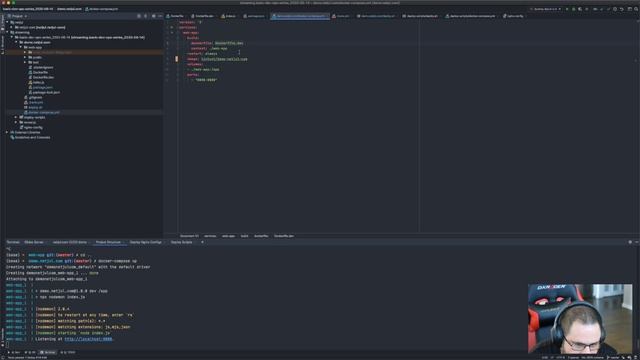The width and height of the screenshot is (640, 360).
Task: Open terminal panel settings gear
Action: [630, 242]
